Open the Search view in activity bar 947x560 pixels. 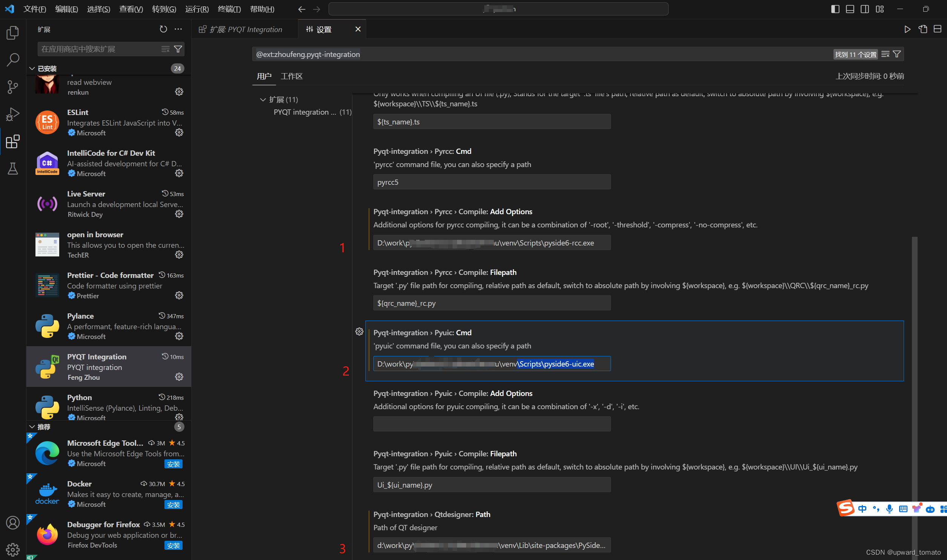coord(13,60)
